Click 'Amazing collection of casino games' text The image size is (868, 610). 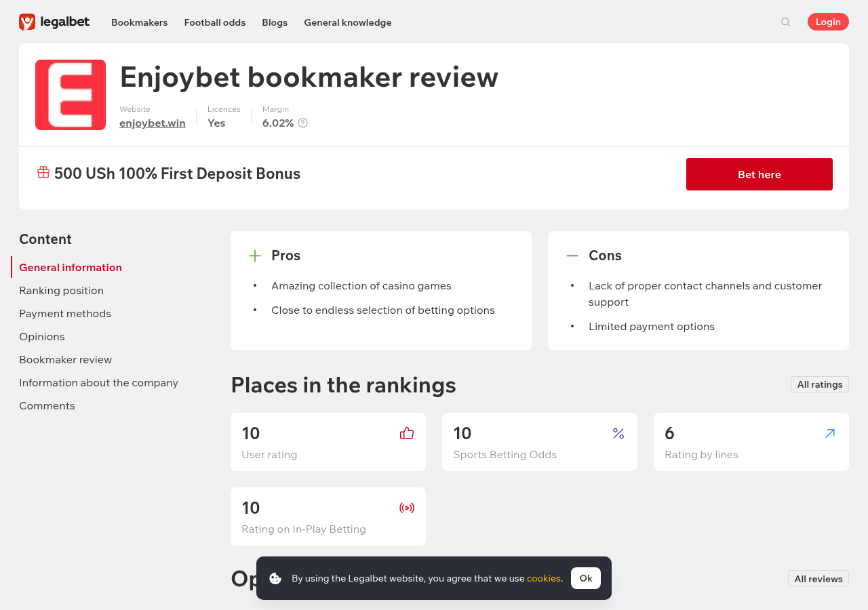click(361, 285)
